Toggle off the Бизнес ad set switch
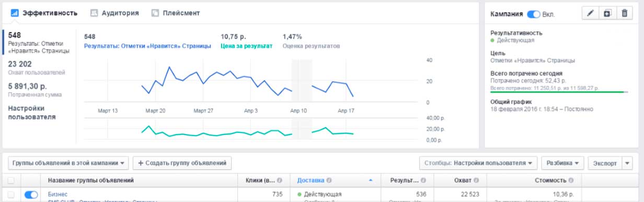Viewport: 644px width, 202px height. tap(31, 195)
